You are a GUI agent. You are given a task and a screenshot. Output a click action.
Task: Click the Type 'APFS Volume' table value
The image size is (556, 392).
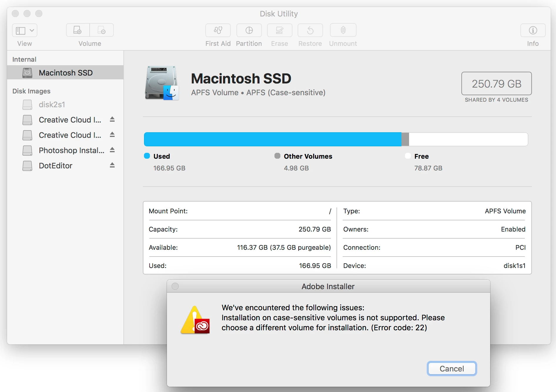[505, 211]
